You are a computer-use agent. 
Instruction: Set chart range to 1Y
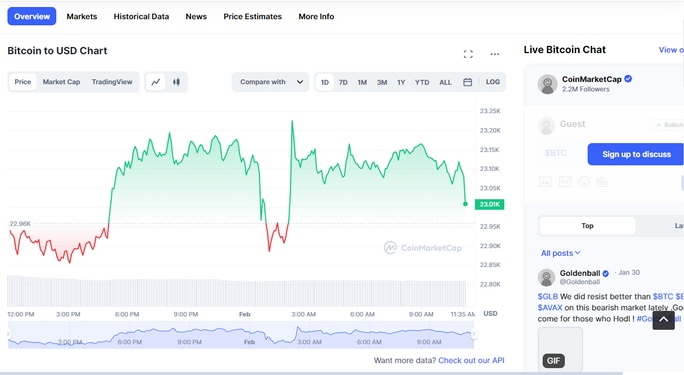click(401, 82)
